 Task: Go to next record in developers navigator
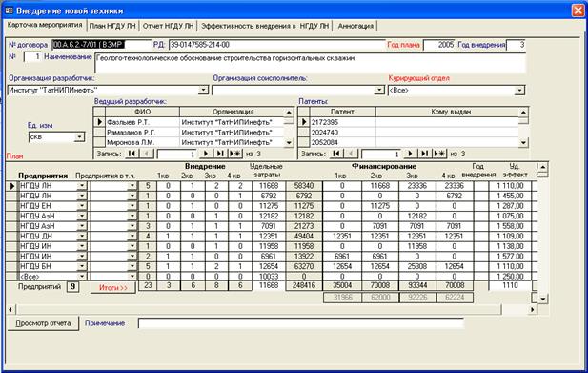(206, 154)
